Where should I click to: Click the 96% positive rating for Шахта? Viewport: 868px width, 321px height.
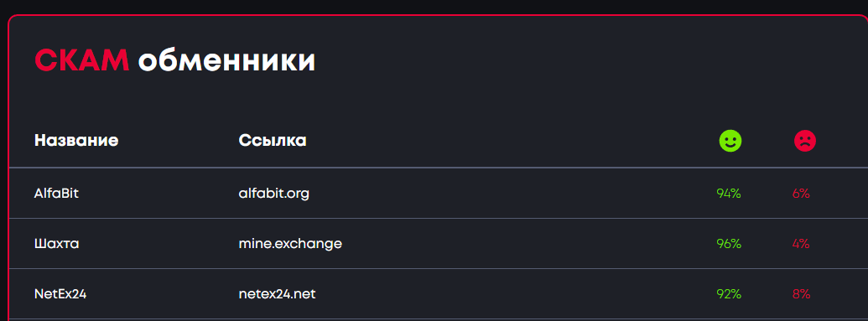729,244
